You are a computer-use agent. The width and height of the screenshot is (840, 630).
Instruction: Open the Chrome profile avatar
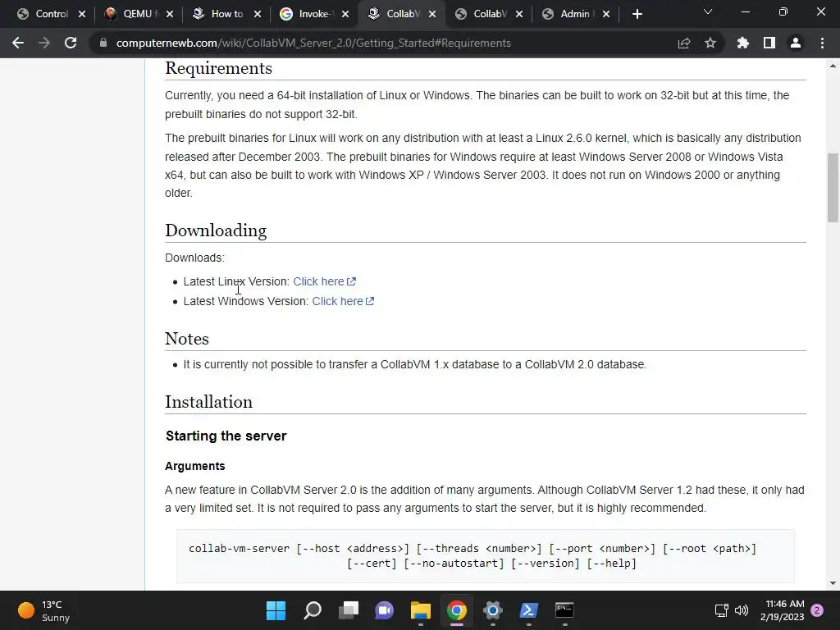click(x=796, y=43)
